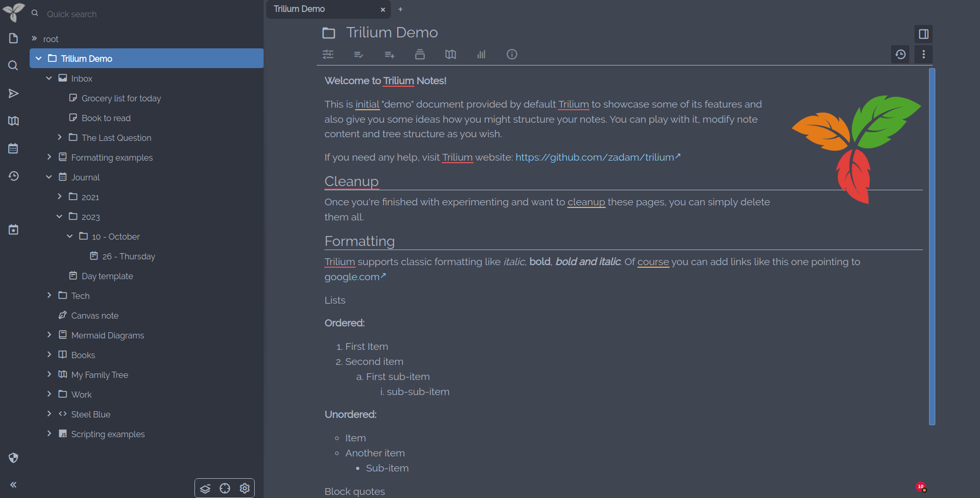The width and height of the screenshot is (980, 498).
Task: Expand the Work tree node
Action: pos(49,394)
